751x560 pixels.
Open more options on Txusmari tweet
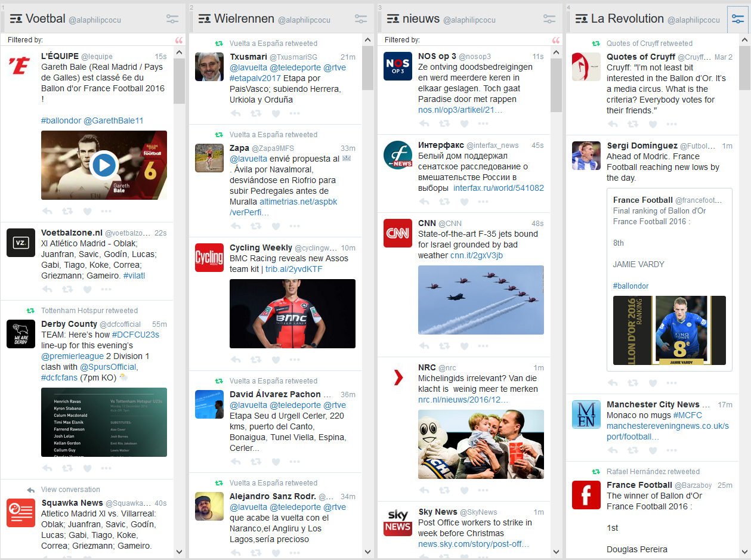pos(295,113)
